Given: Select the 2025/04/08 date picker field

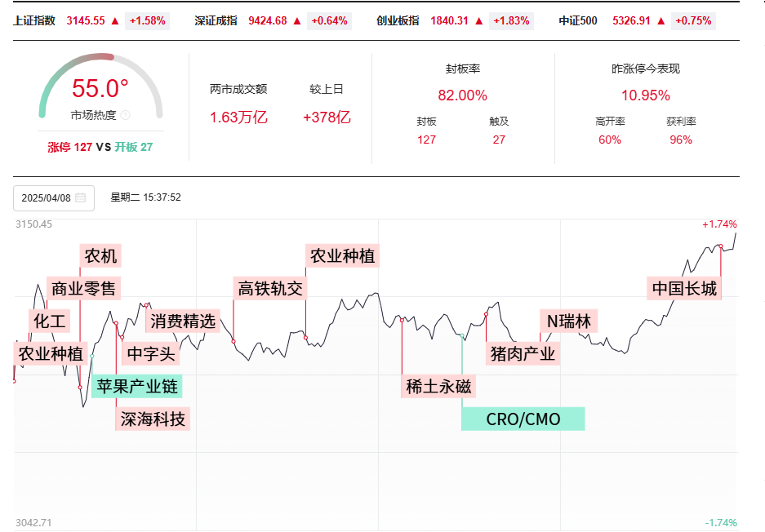Looking at the screenshot, I should [54, 198].
